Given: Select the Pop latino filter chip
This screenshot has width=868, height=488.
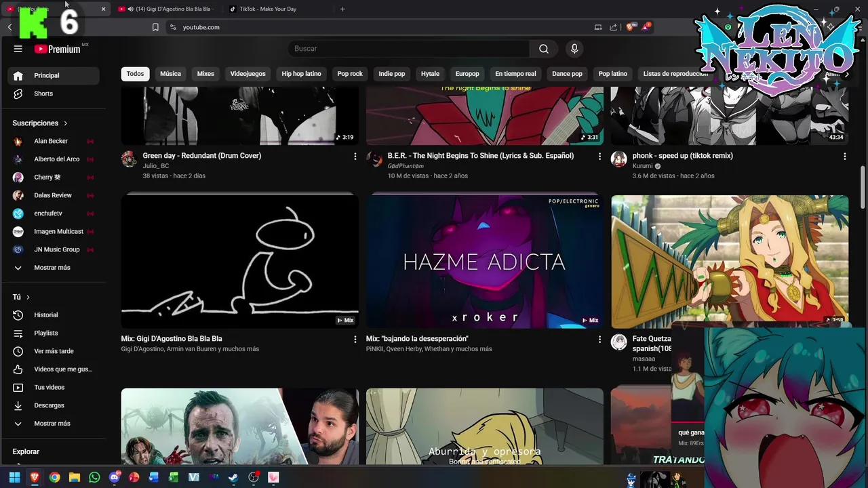Looking at the screenshot, I should click(x=613, y=74).
